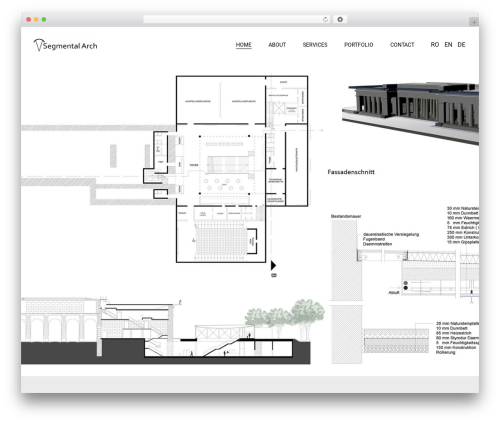The image size is (500, 423).
Task: Click the round button right of address bar
Action: 340,19
